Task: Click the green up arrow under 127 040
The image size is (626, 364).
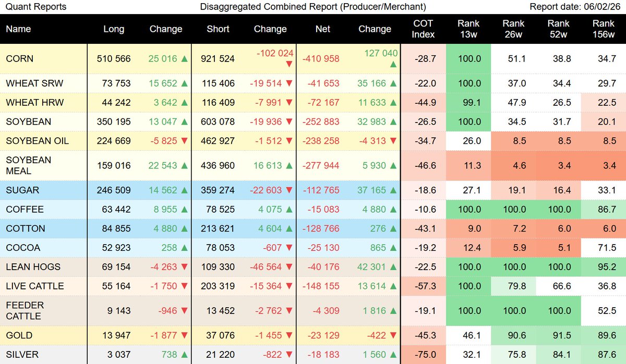Action: pos(393,64)
